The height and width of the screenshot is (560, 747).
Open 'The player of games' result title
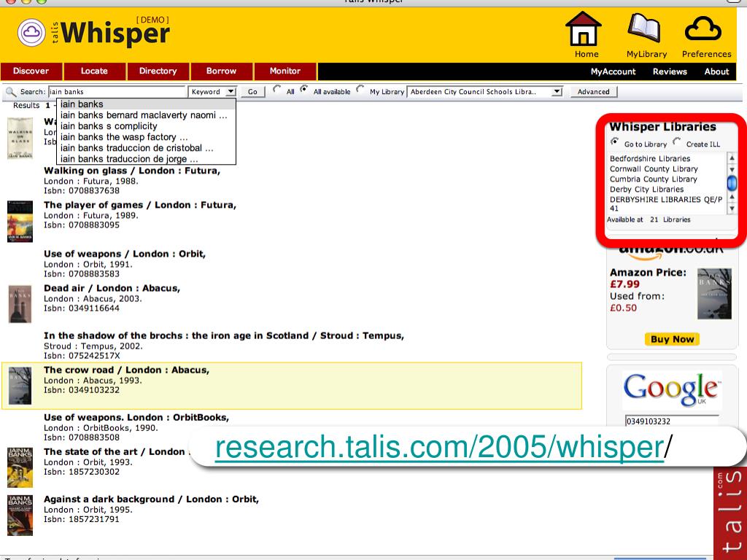point(140,205)
